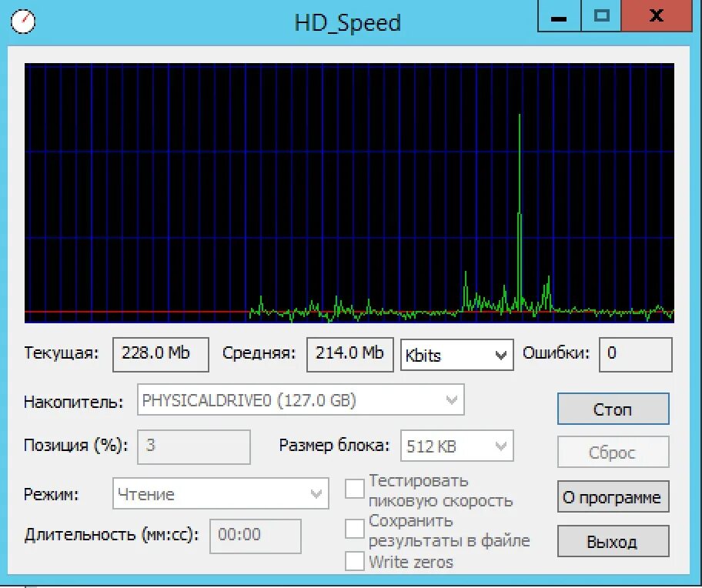The height and width of the screenshot is (588, 702).
Task: Open the Размер блока 512 KB dropdown
Action: point(456,446)
